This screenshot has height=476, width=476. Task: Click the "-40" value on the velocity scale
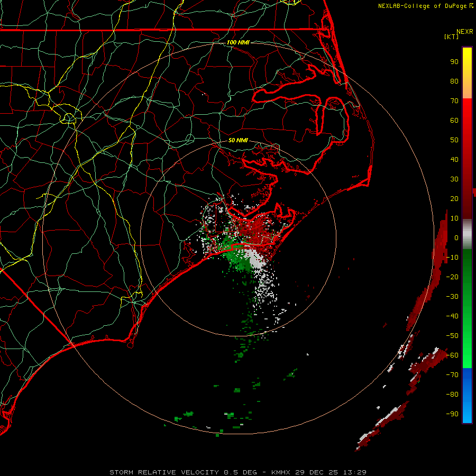[452, 316]
